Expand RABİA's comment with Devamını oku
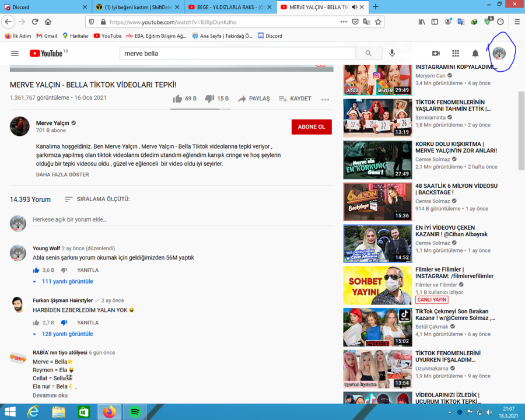525x420 pixels. click(50, 395)
